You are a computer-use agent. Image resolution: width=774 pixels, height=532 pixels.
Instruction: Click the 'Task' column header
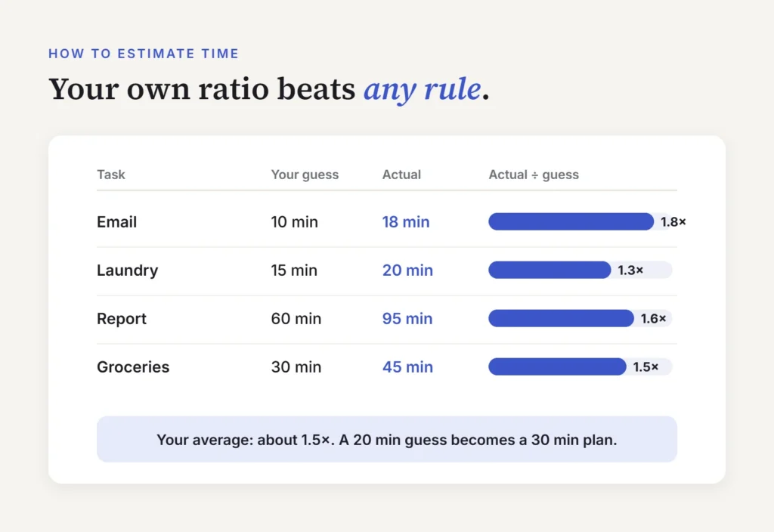(111, 175)
